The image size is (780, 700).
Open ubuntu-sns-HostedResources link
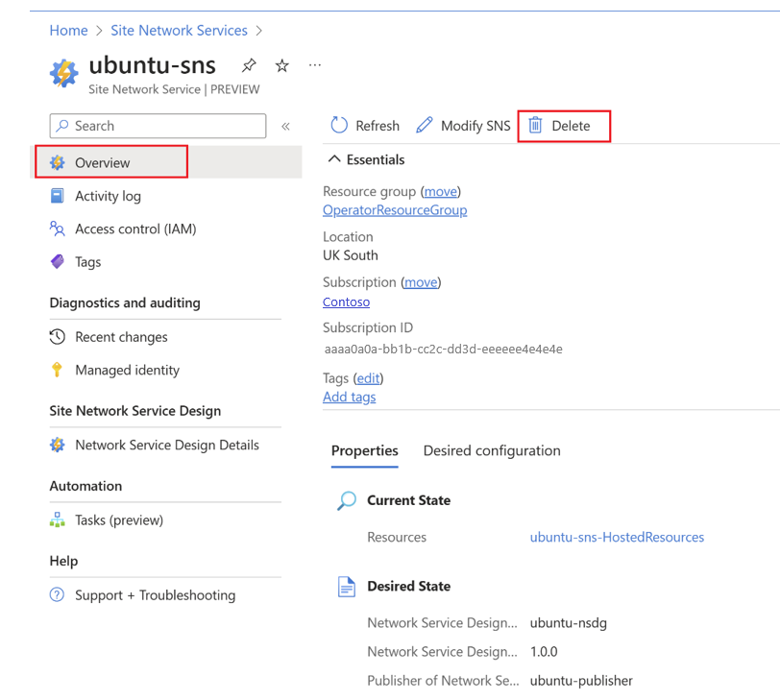[x=617, y=537]
